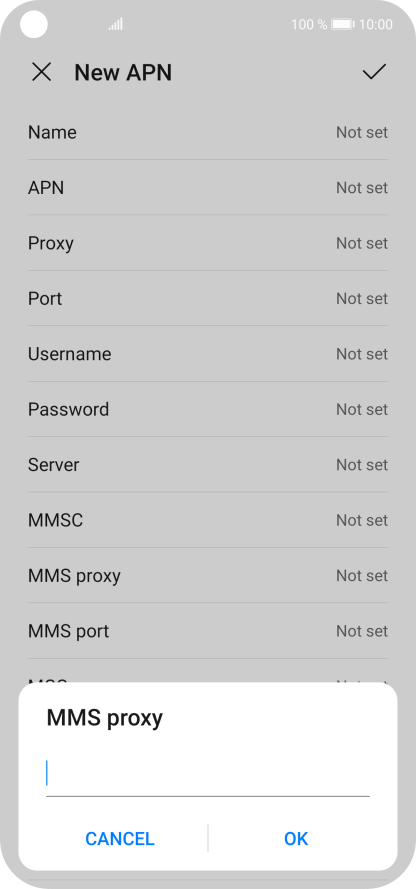Screen dimensions: 416x889
Task: Tap the X icon to discard New APN
Action: tap(41, 72)
